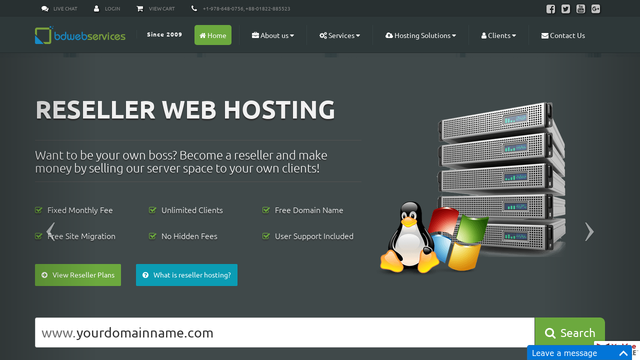The image size is (640, 360).
Task: Focus the domain name search field
Action: click(284, 333)
